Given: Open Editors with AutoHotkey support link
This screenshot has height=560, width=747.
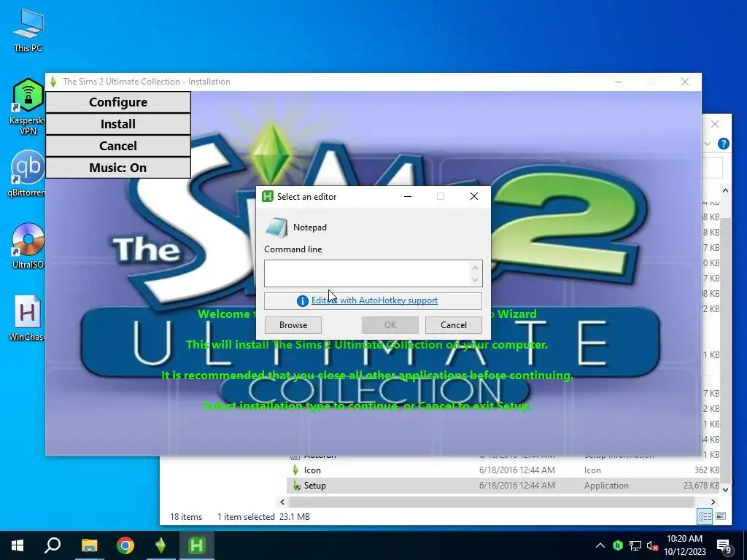Looking at the screenshot, I should pyautogui.click(x=374, y=300).
